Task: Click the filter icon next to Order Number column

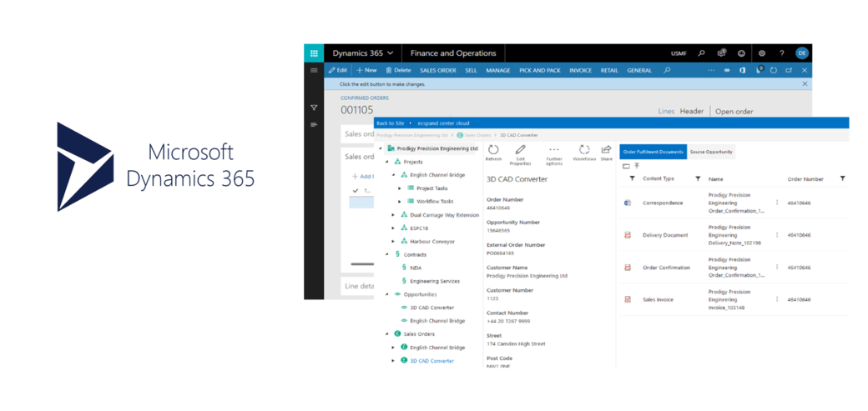Action: coord(842,178)
